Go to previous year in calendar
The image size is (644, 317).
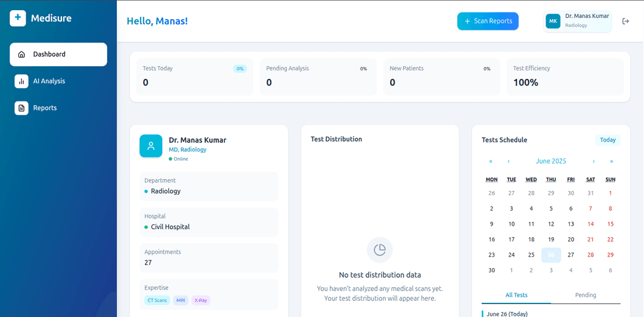tap(491, 161)
